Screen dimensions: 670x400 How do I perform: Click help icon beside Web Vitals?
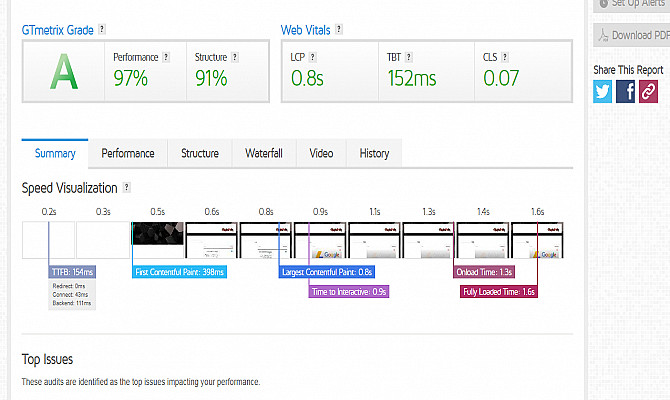tap(342, 30)
